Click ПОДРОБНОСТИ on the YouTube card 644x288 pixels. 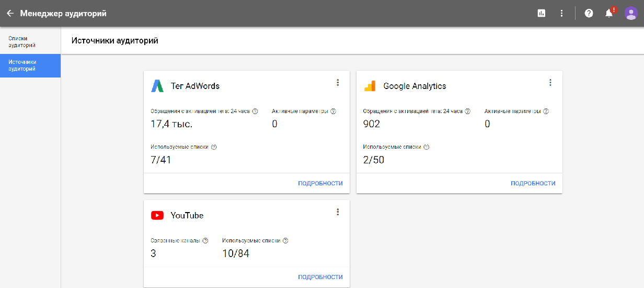pos(320,277)
